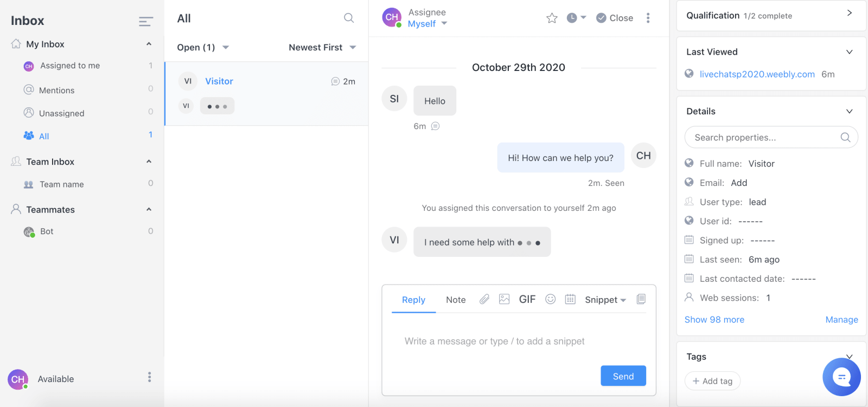Open the Snippet dropdown

tap(605, 300)
